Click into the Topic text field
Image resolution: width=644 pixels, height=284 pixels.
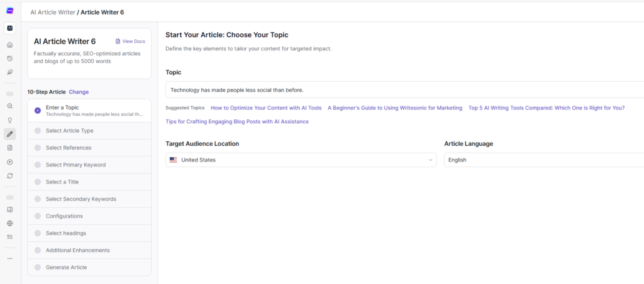(x=402, y=90)
